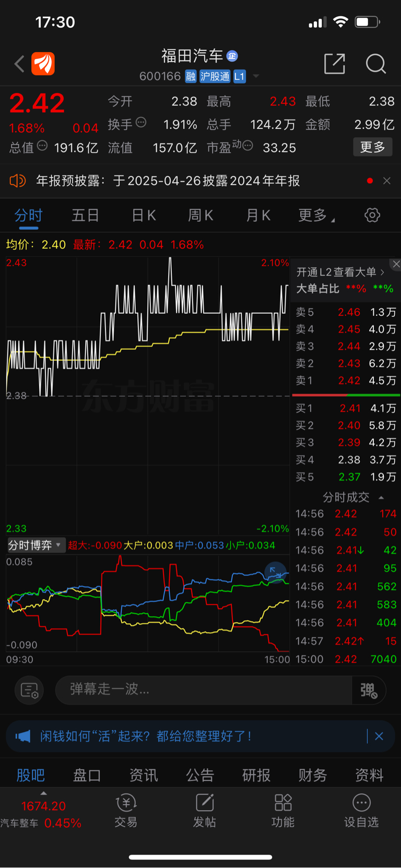This screenshot has width=401, height=868.
Task: Tap the info icon next to 市盈
Action: click(248, 146)
